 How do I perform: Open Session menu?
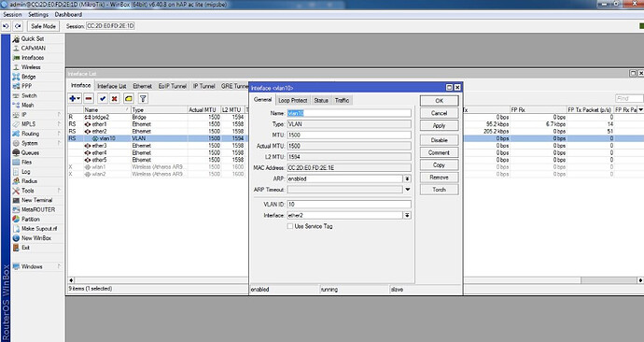click(x=12, y=14)
